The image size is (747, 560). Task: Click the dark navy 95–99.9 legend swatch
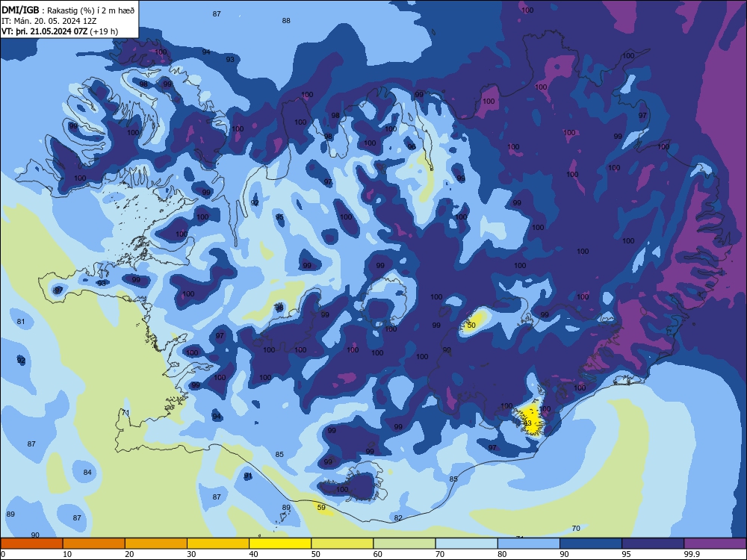coord(653,544)
